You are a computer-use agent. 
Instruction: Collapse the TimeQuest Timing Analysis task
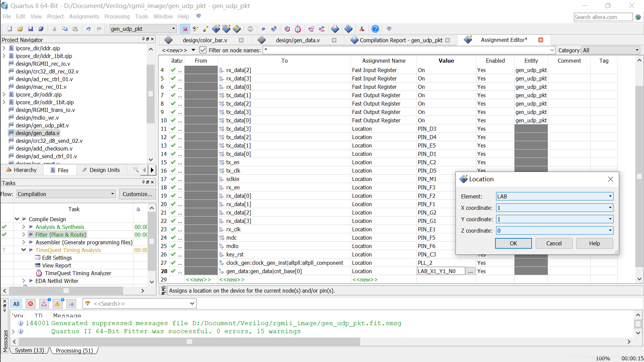(x=23, y=250)
